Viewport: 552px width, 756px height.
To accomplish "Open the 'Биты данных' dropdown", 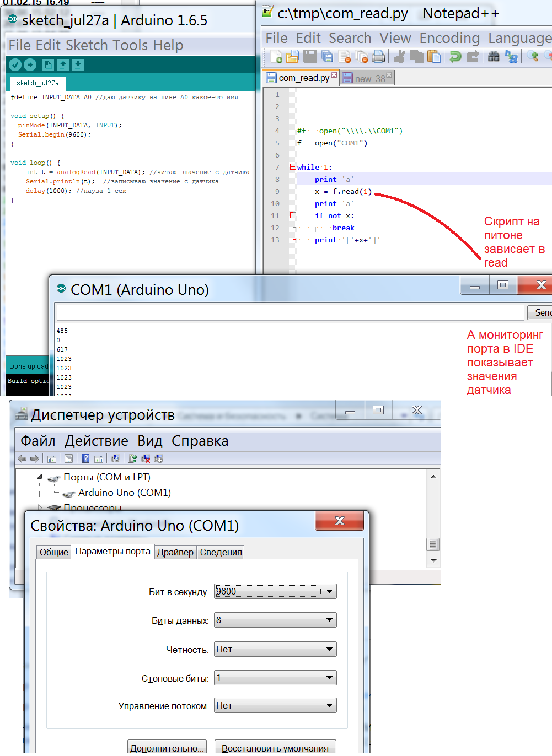I will [x=329, y=620].
